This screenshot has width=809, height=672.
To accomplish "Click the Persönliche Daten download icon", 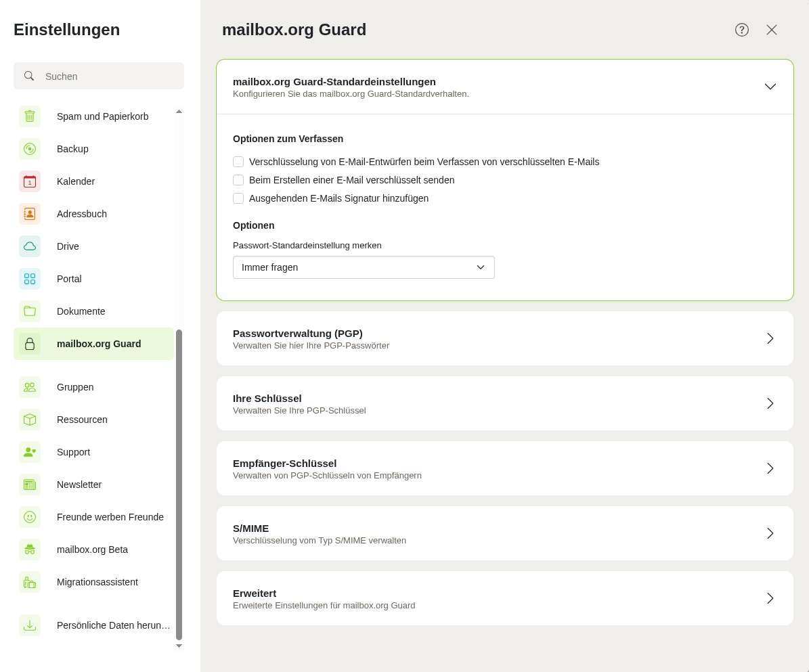I will coord(30,625).
